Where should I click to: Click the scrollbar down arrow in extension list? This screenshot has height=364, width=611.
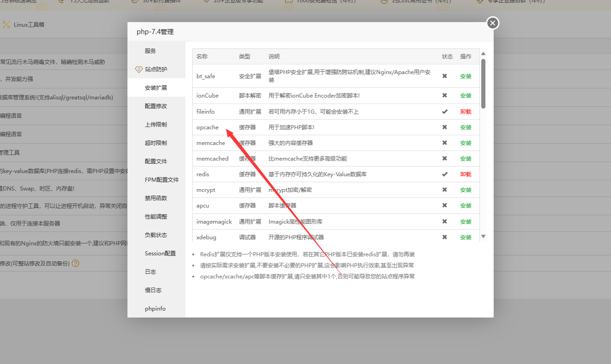tap(483, 236)
